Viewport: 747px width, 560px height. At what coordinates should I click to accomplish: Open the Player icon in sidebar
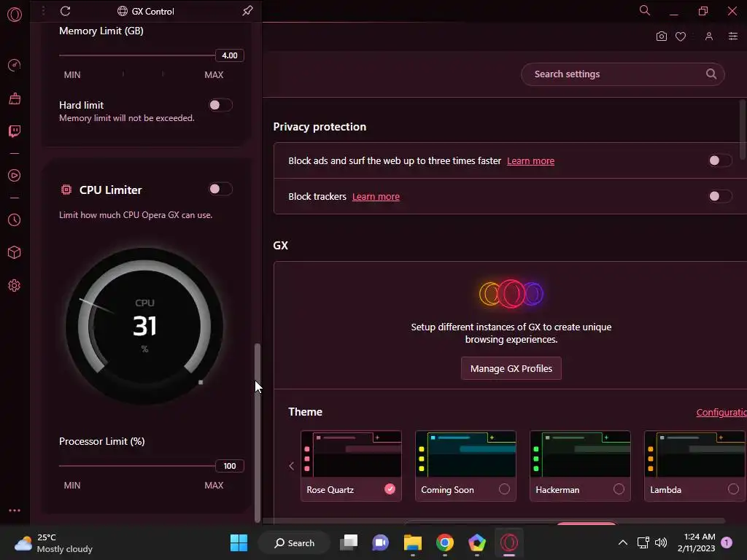15,175
